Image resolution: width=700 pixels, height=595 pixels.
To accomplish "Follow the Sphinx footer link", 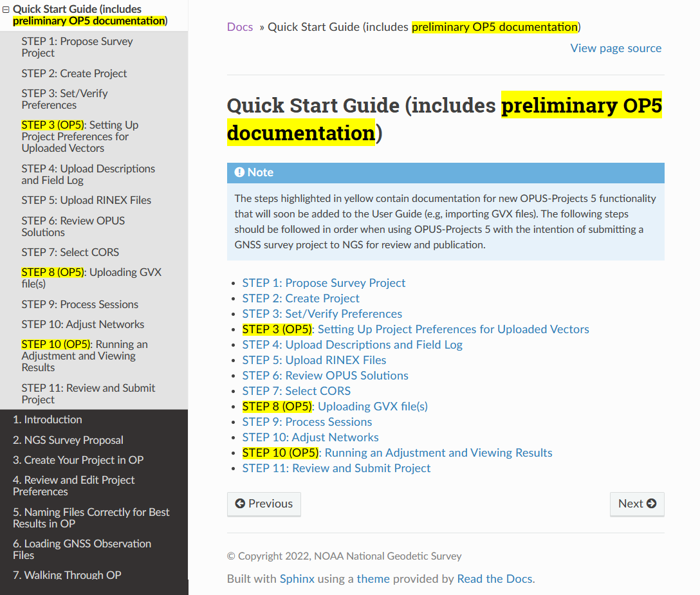I will pos(297,579).
